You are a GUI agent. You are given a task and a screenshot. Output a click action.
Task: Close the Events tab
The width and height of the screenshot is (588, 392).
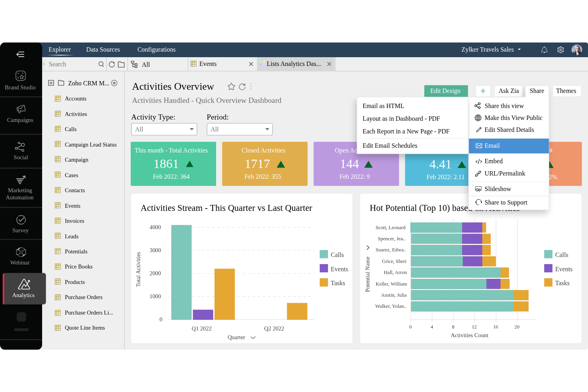tap(251, 64)
